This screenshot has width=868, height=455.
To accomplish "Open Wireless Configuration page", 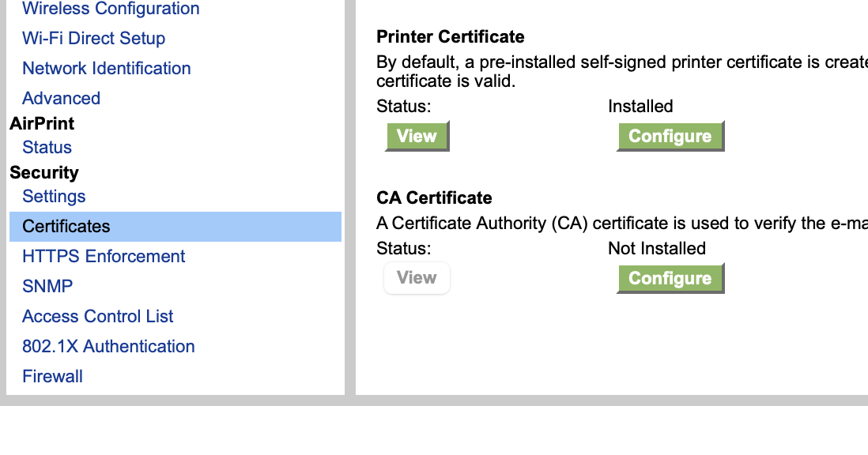I will click(111, 9).
